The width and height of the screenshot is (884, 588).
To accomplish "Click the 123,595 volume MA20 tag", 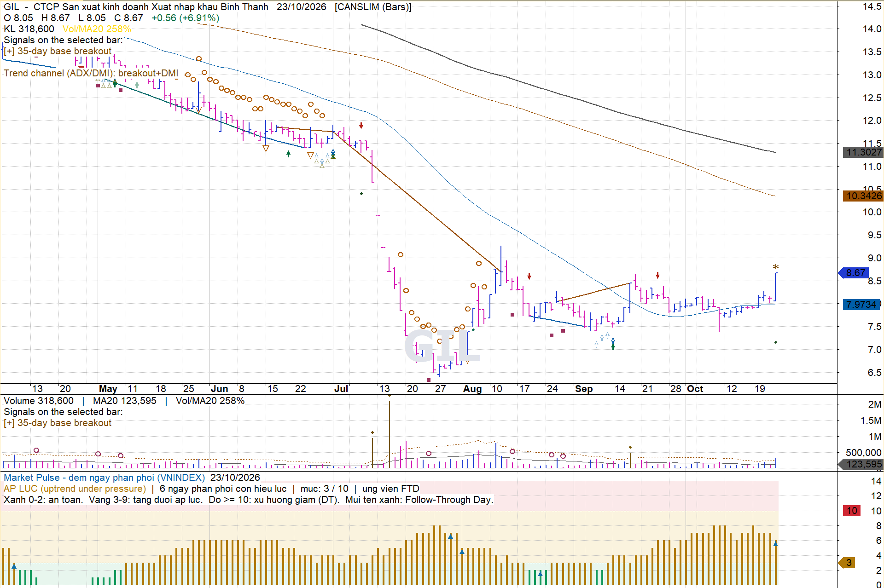I will click(x=861, y=464).
